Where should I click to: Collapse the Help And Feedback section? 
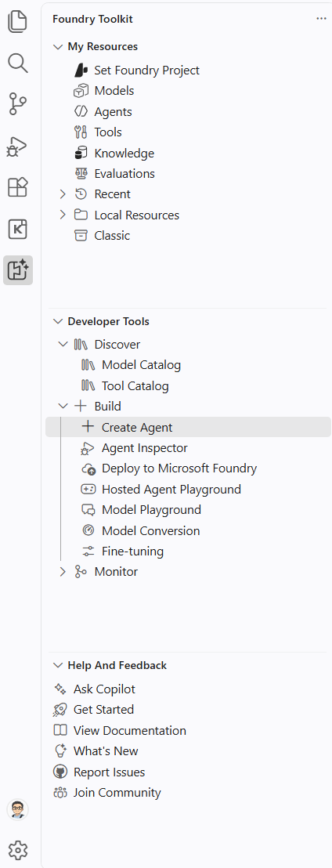pyautogui.click(x=57, y=665)
